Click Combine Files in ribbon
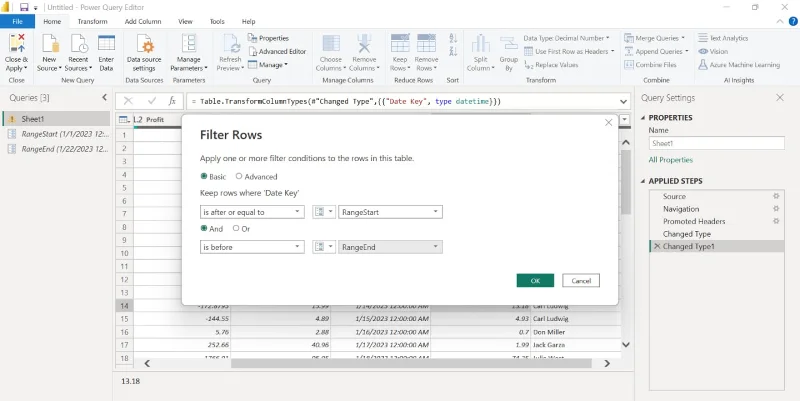800x401 pixels. pos(649,65)
